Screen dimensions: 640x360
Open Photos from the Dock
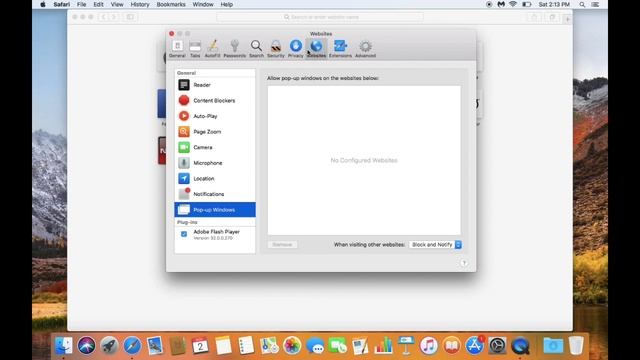coord(292,346)
